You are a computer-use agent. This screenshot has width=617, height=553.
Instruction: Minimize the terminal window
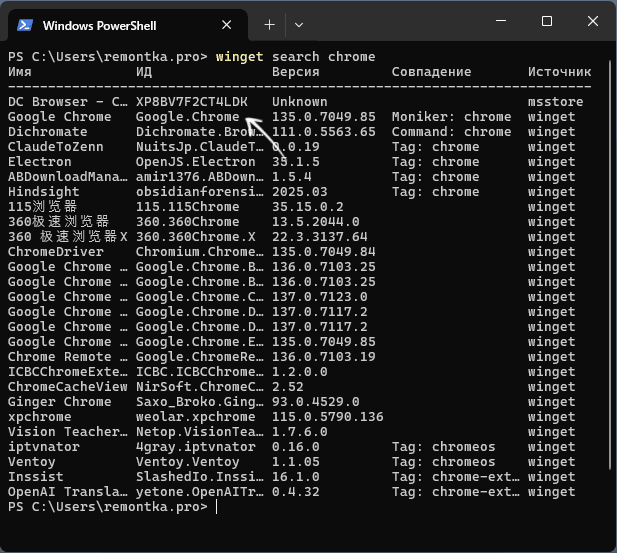tap(500, 22)
